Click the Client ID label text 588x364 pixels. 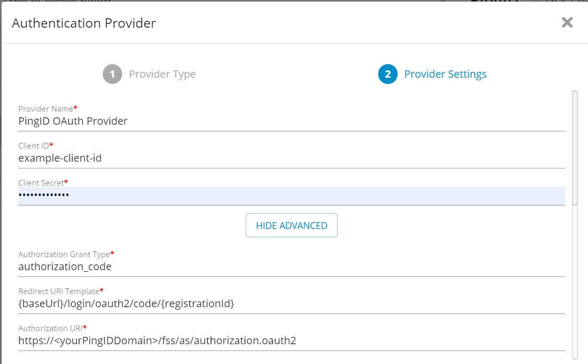[x=34, y=145]
